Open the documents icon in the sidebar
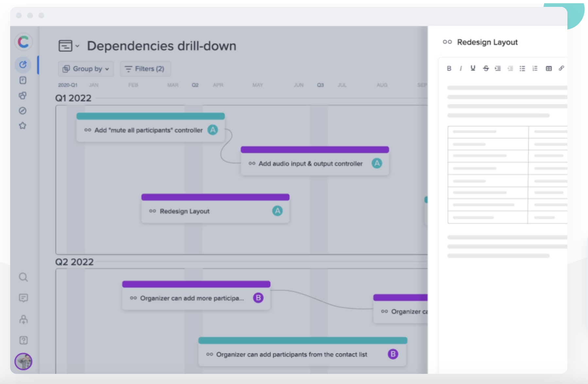This screenshot has width=588, height=384. pyautogui.click(x=23, y=80)
